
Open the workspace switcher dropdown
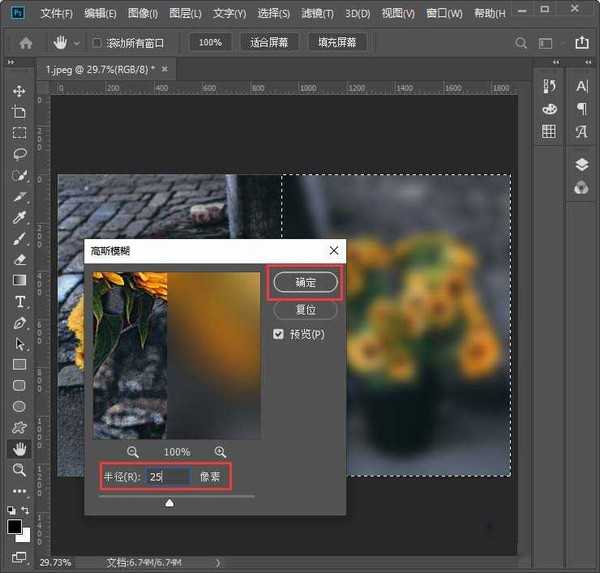click(548, 43)
